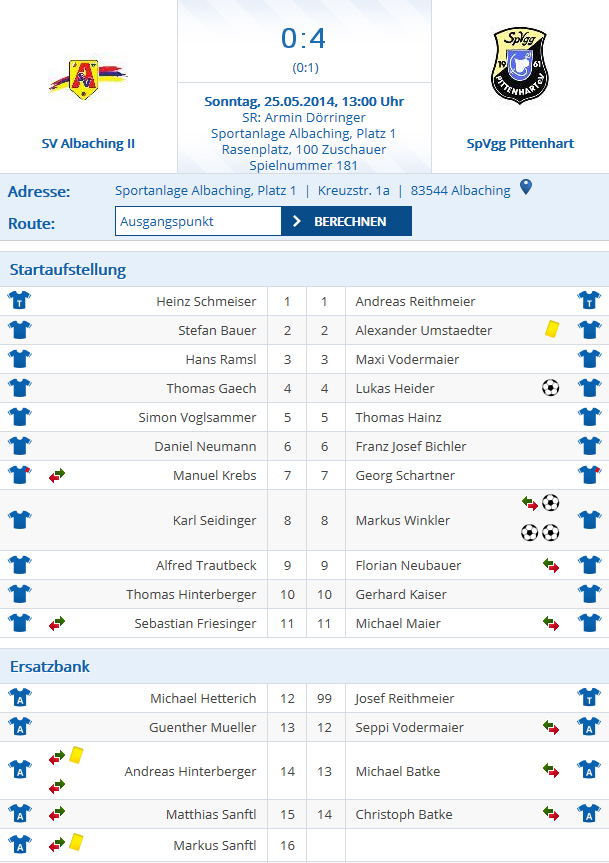Open the SV Albaching II team link

[88, 143]
